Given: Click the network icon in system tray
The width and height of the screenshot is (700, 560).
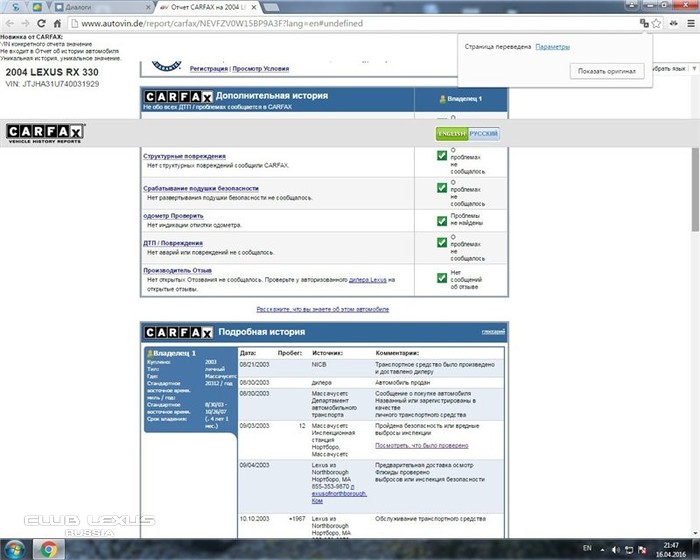Looking at the screenshot, I should click(629, 550).
